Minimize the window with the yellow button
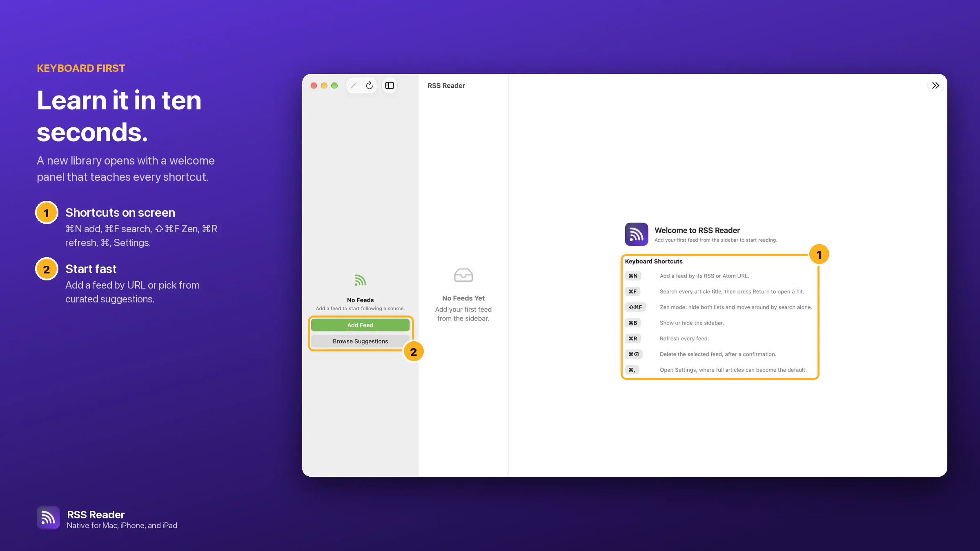Screen dimensions: 980x551 pyautogui.click(x=324, y=85)
